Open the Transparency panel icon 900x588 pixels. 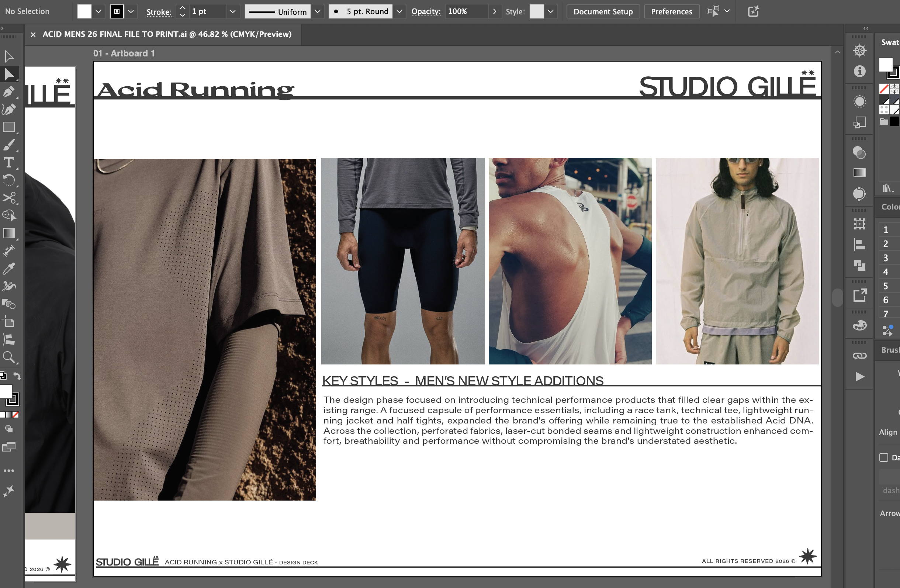pyautogui.click(x=859, y=153)
